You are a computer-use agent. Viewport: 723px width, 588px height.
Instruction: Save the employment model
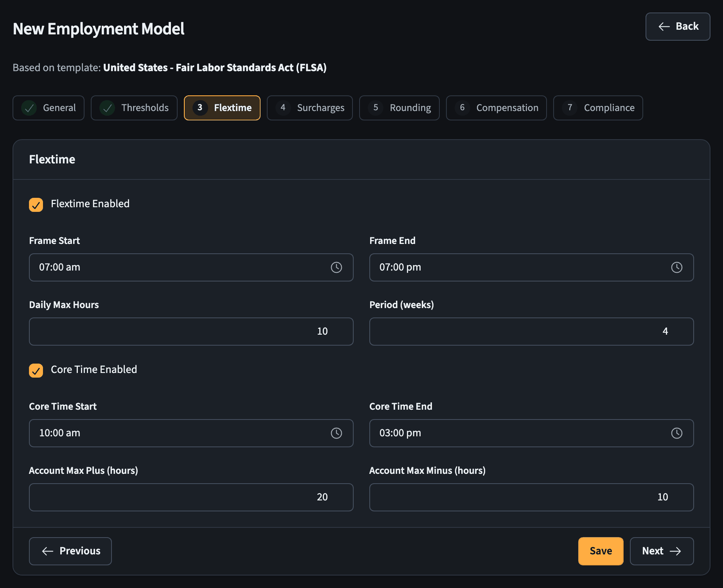click(601, 551)
